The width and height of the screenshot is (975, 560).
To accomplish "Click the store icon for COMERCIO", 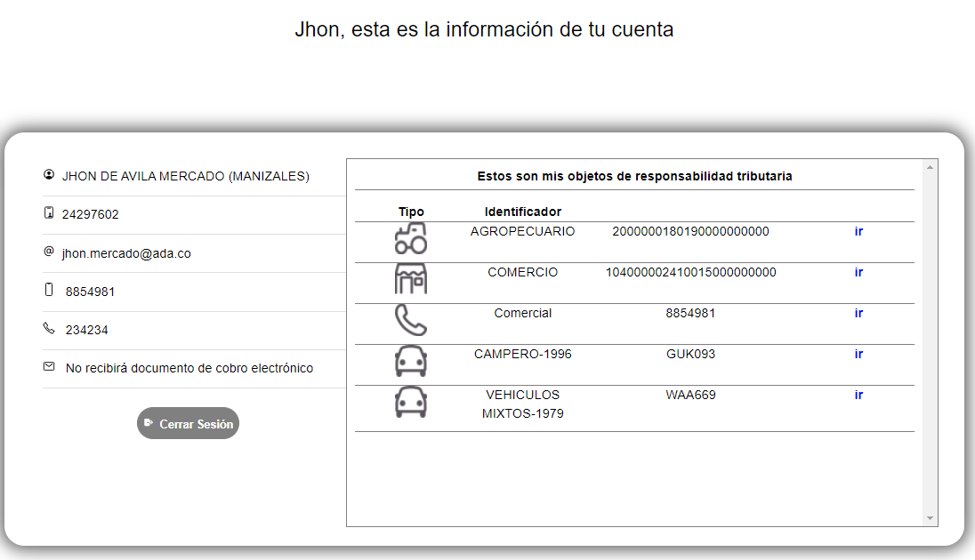I will pyautogui.click(x=411, y=279).
